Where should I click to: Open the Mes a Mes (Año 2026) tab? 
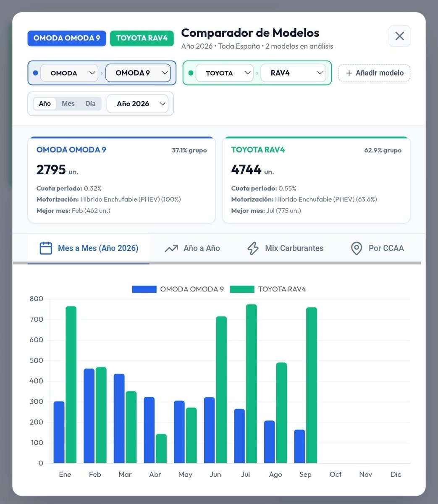[89, 248]
